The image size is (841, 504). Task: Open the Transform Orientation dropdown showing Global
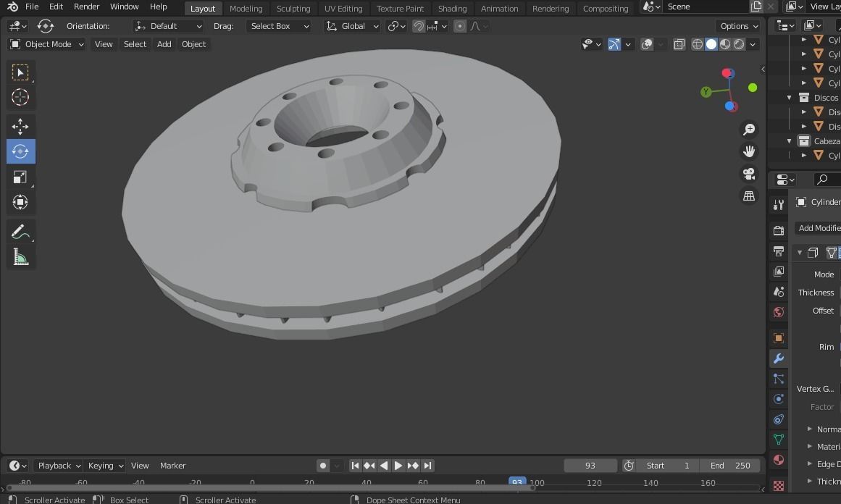[352, 26]
